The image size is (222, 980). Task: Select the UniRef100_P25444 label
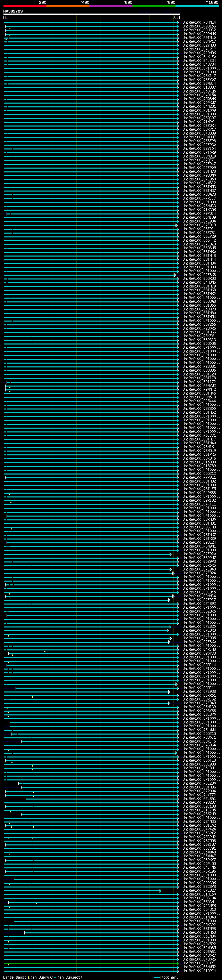(199, 401)
